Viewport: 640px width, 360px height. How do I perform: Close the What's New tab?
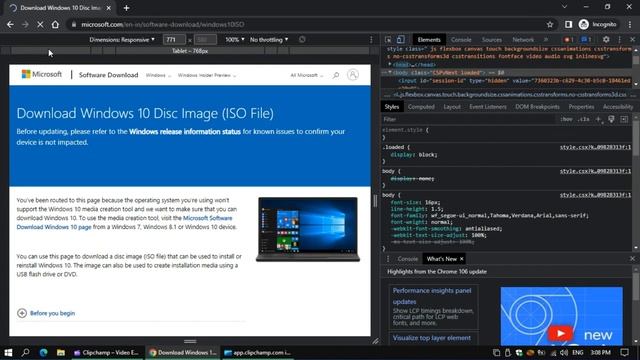point(462,259)
